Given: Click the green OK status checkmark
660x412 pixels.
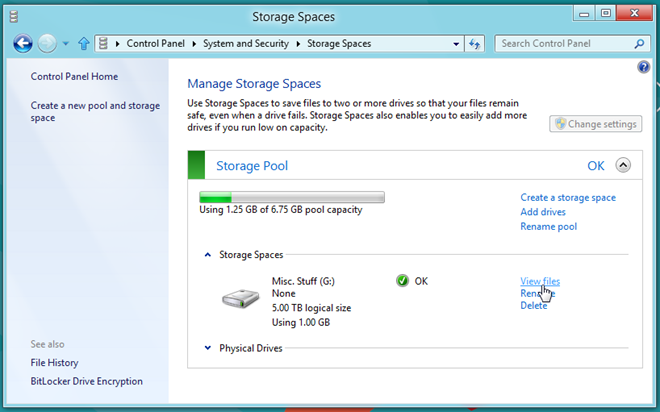Looking at the screenshot, I should (x=402, y=281).
